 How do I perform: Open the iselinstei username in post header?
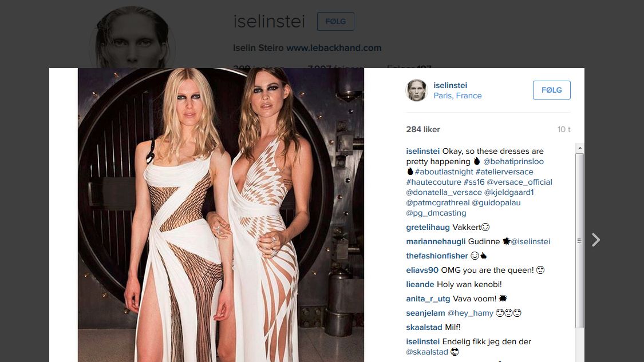click(450, 85)
